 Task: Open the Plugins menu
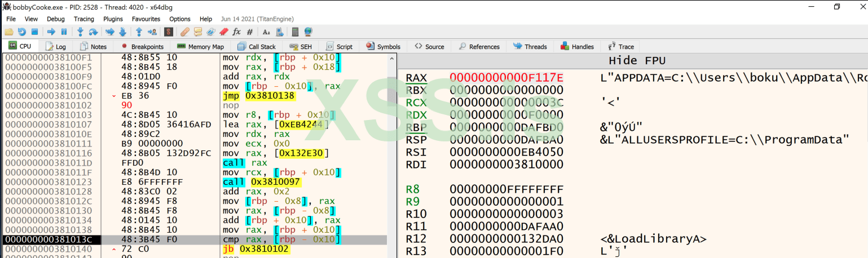[x=113, y=19]
